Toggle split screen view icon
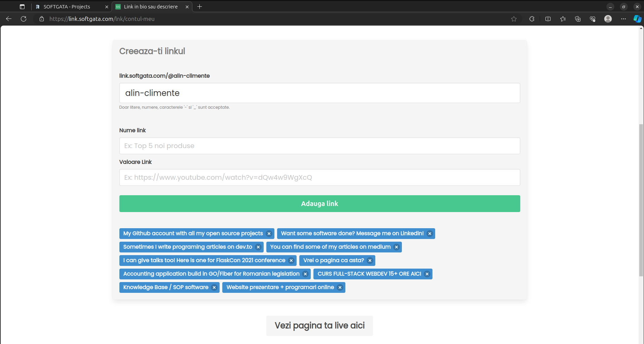The width and height of the screenshot is (644, 344). pyautogui.click(x=548, y=19)
